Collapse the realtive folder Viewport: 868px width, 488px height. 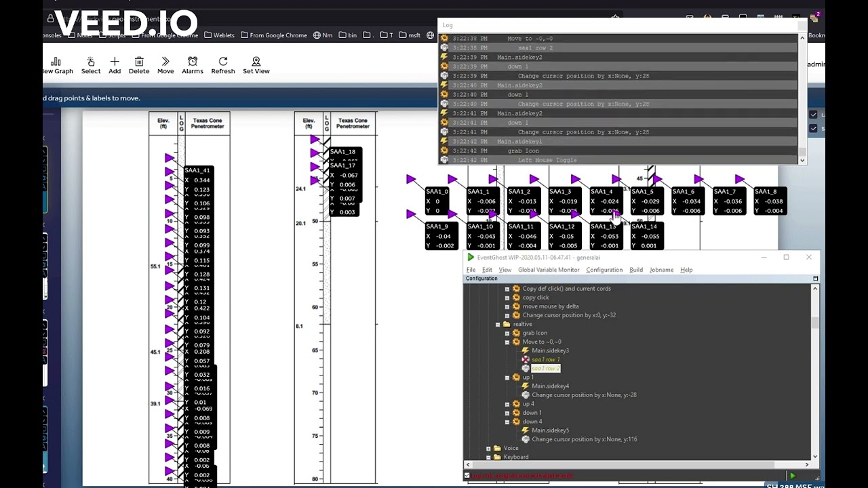[498, 324]
